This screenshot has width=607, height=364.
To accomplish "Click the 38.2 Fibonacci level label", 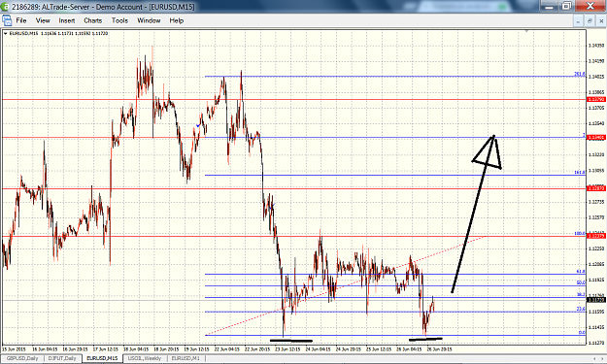I will [x=581, y=295].
